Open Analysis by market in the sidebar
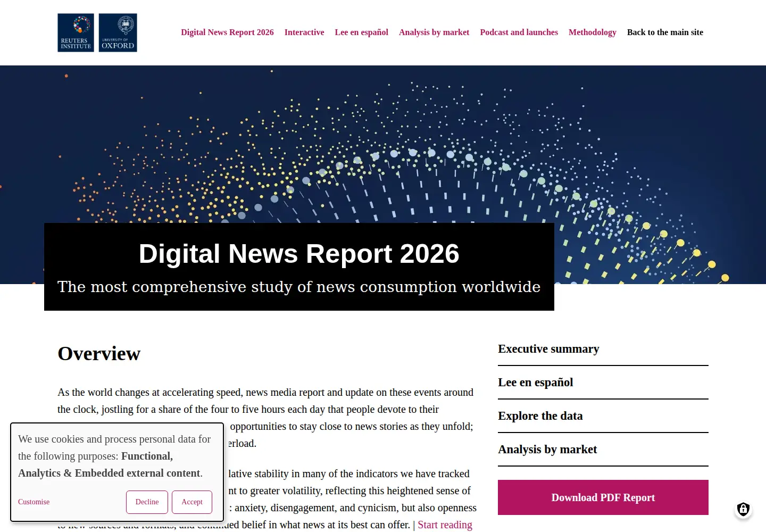766x532 pixels. [547, 450]
